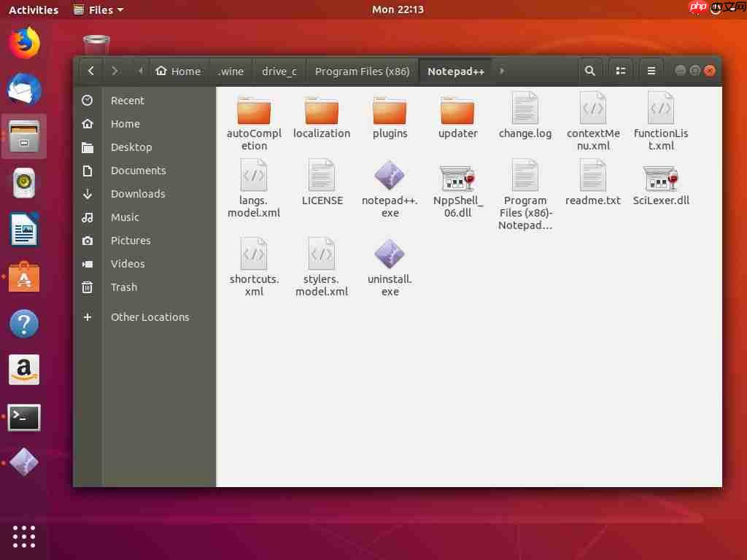Toggle the list view layout
The width and height of the screenshot is (747, 560).
click(x=621, y=71)
